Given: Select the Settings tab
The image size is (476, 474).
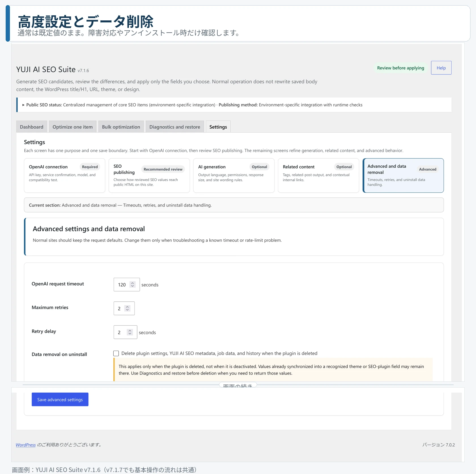Looking at the screenshot, I should [218, 127].
